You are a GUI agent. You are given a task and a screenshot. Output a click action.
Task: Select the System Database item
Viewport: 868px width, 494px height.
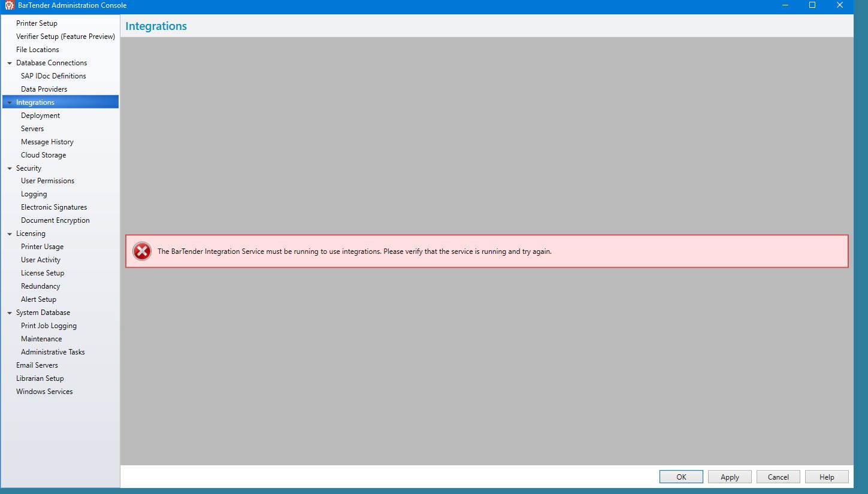pos(43,313)
